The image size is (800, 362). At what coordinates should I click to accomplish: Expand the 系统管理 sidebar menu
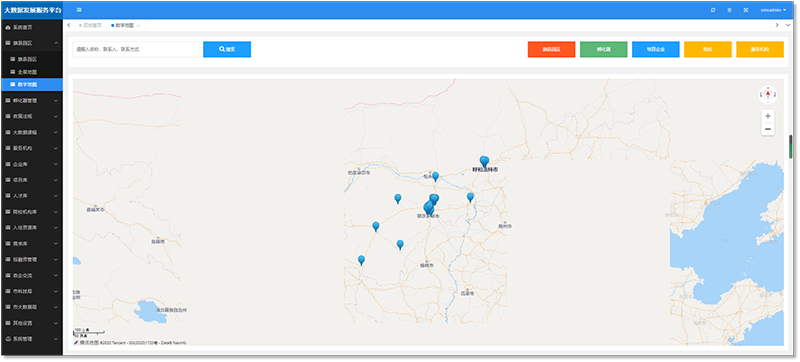click(32, 339)
